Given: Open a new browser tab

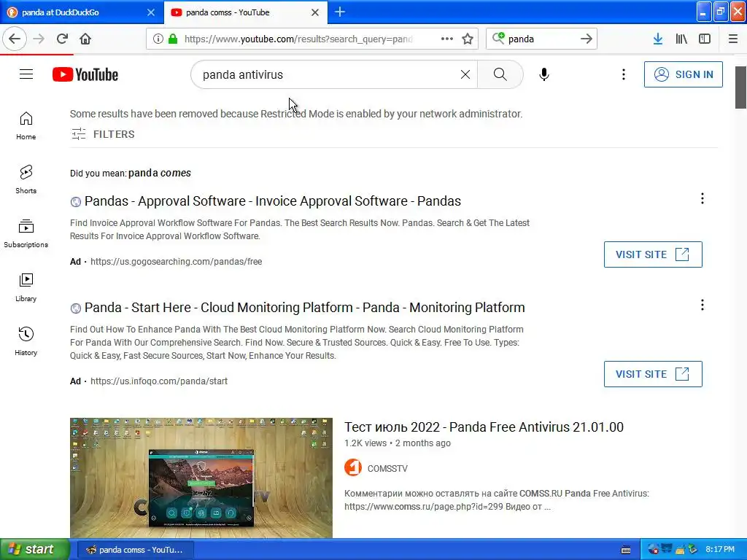Looking at the screenshot, I should (340, 12).
